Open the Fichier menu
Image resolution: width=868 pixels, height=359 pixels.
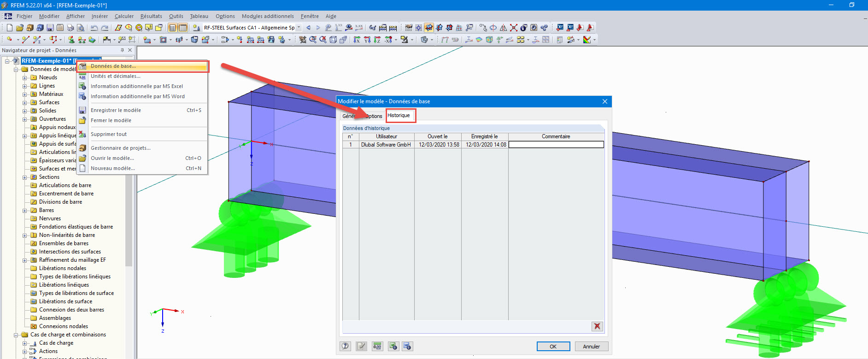point(24,16)
